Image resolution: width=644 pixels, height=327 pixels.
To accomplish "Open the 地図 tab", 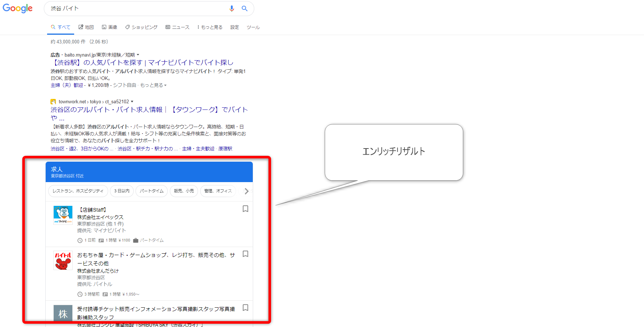I will tap(86, 27).
